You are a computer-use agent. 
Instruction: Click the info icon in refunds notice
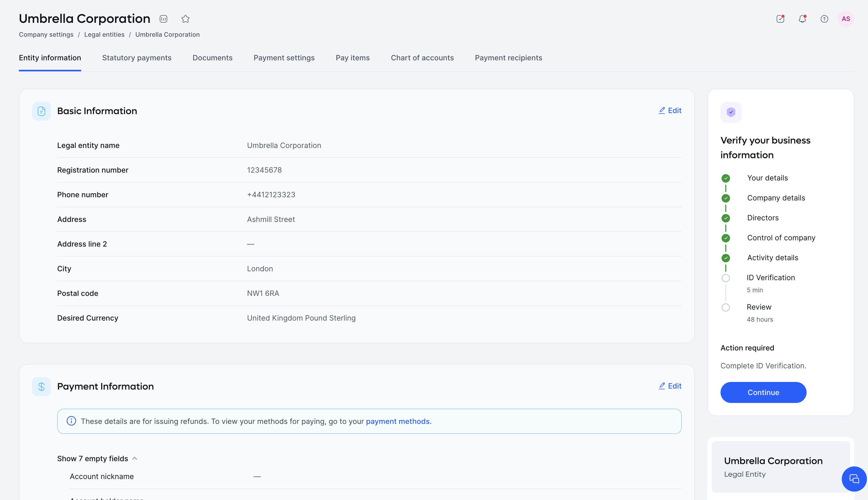(71, 421)
